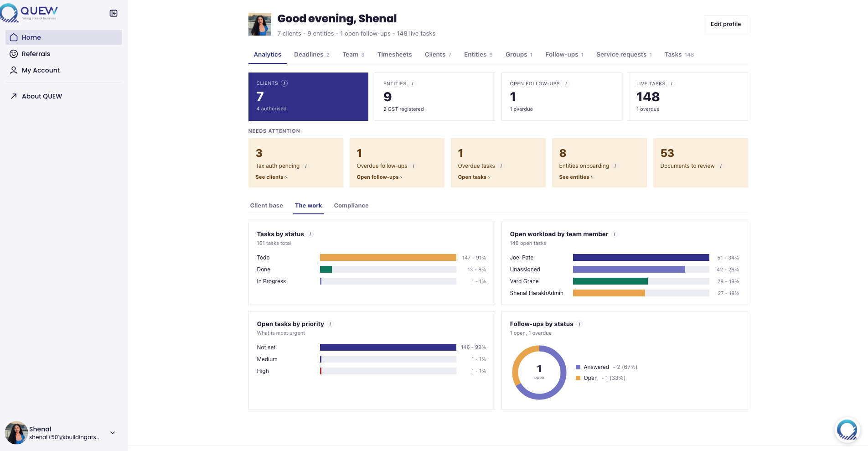Viewport: 868px width, 451px height.
Task: Click the follow-ups donut chart center
Action: 539,372
